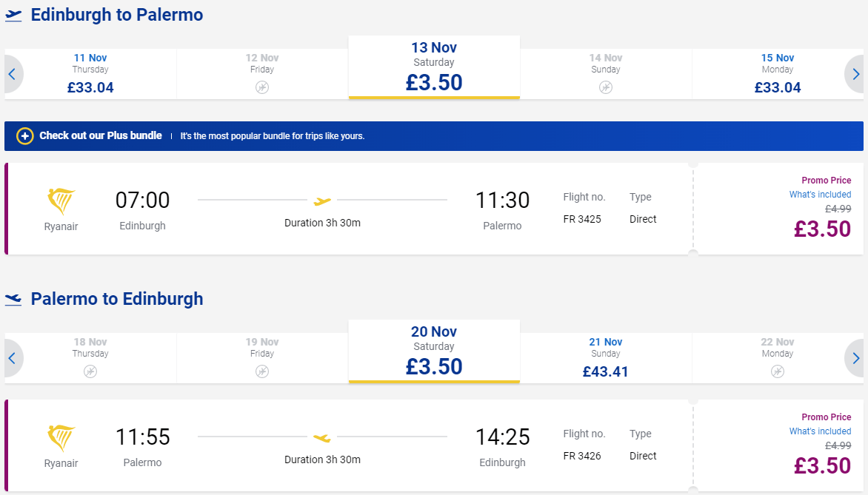
Task: Show earlier outbound dates with left arrow
Action: click(12, 74)
